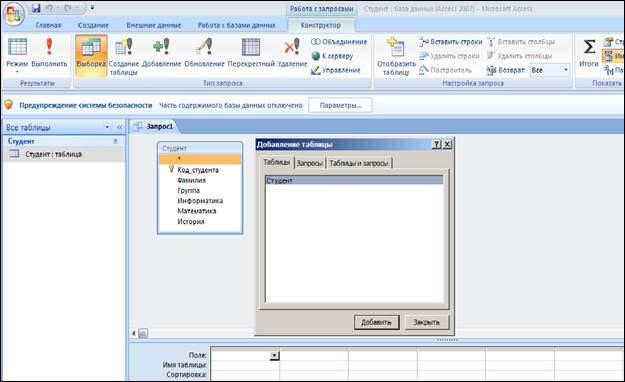Click Вставить столбцы
625x382 pixels.
pos(521,41)
